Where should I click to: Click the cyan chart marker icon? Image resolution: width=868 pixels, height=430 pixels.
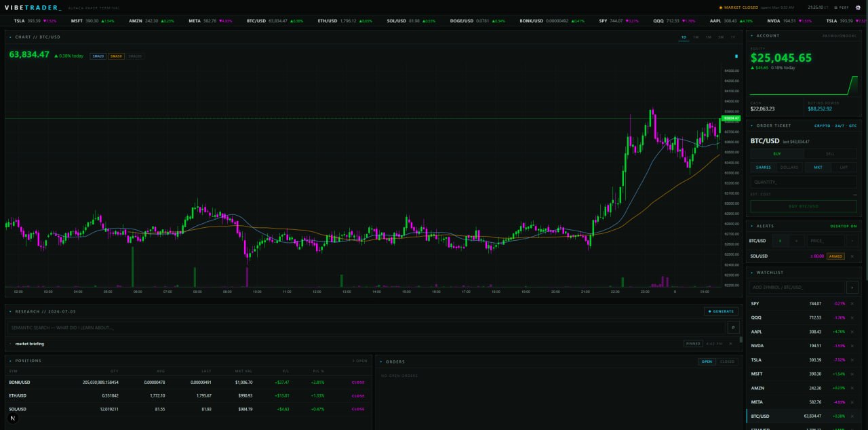(736, 56)
